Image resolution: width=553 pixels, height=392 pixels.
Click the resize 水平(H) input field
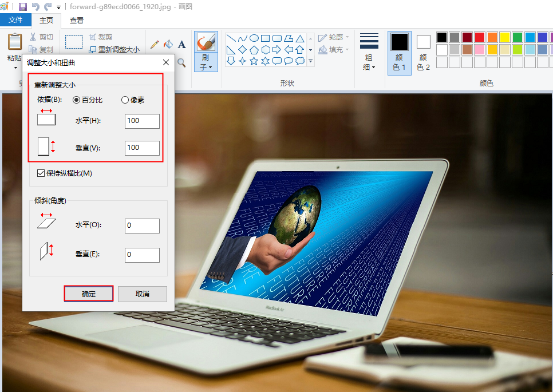[142, 121]
